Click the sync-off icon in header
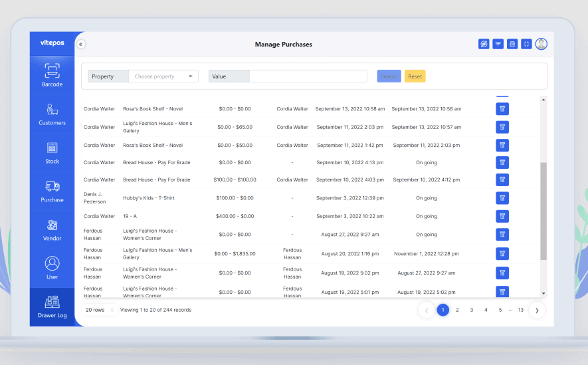Image resolution: width=588 pixels, height=365 pixels. click(484, 44)
